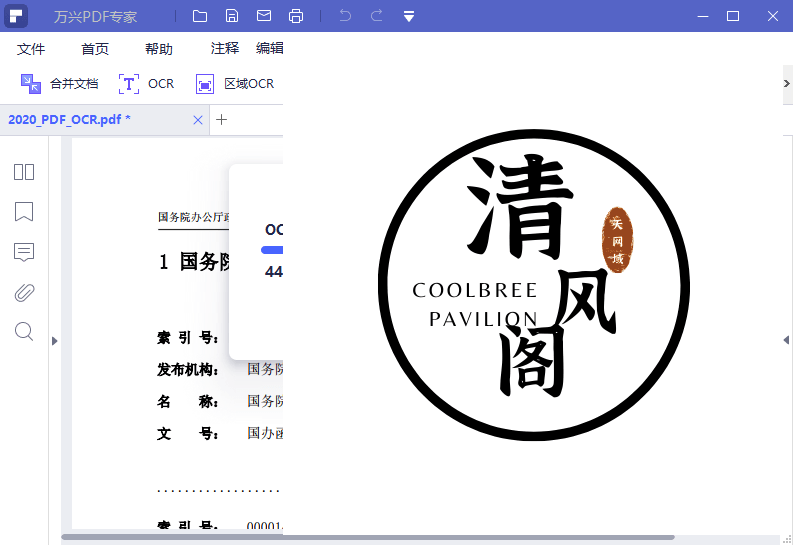This screenshot has width=793, height=545.
Task: Minimize the application window
Action: pos(702,16)
